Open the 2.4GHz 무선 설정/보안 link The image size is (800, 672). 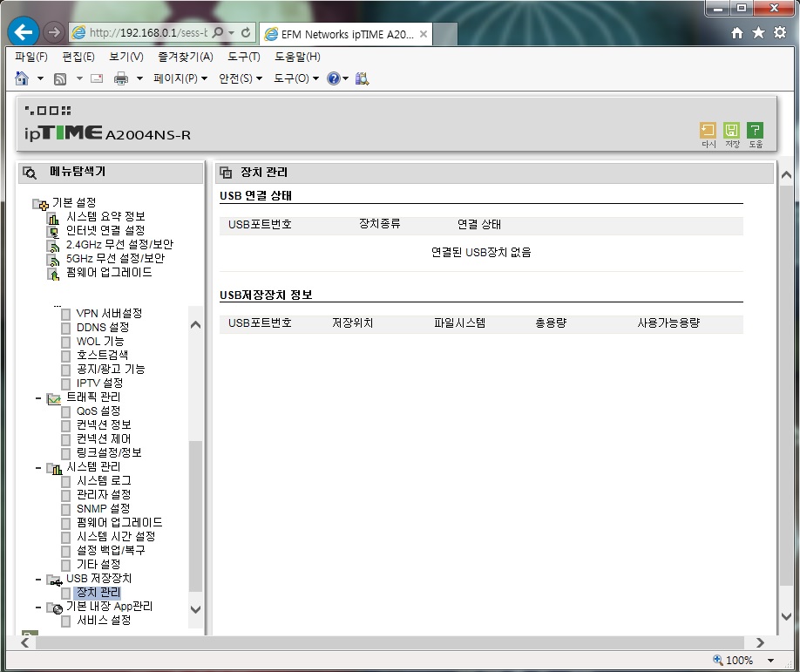(x=120, y=244)
